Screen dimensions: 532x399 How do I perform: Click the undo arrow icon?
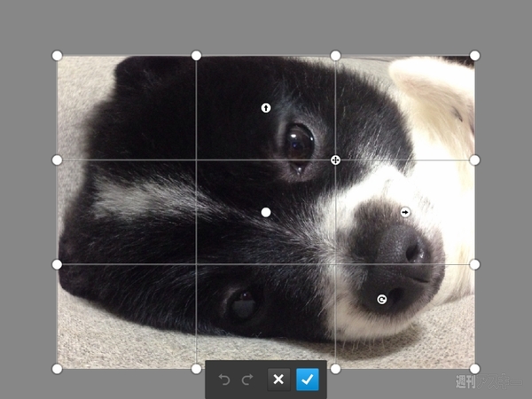point(224,379)
